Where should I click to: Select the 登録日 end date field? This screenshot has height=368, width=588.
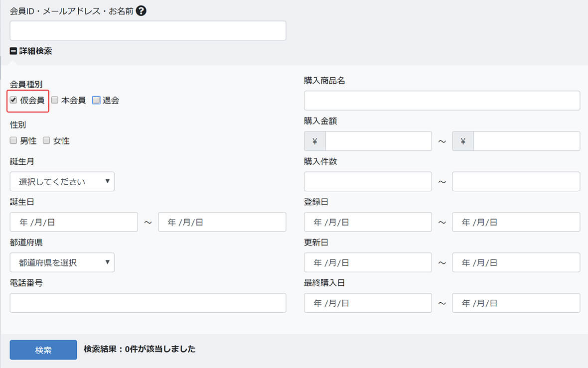516,222
